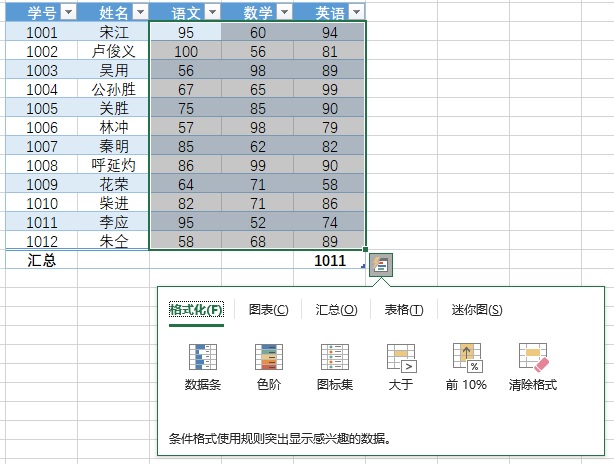Select the name cell 呼延灼
614x464 pixels.
click(x=113, y=165)
